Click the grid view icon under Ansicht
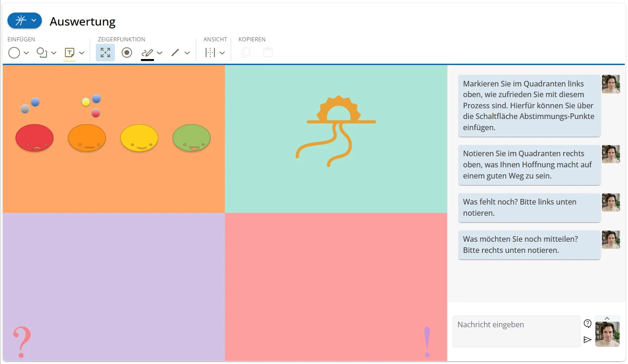 click(x=210, y=53)
